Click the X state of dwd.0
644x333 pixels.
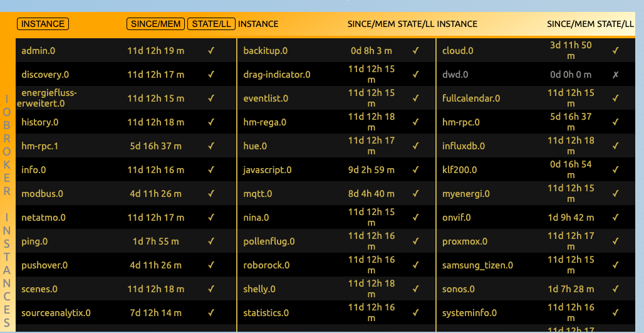click(x=615, y=75)
